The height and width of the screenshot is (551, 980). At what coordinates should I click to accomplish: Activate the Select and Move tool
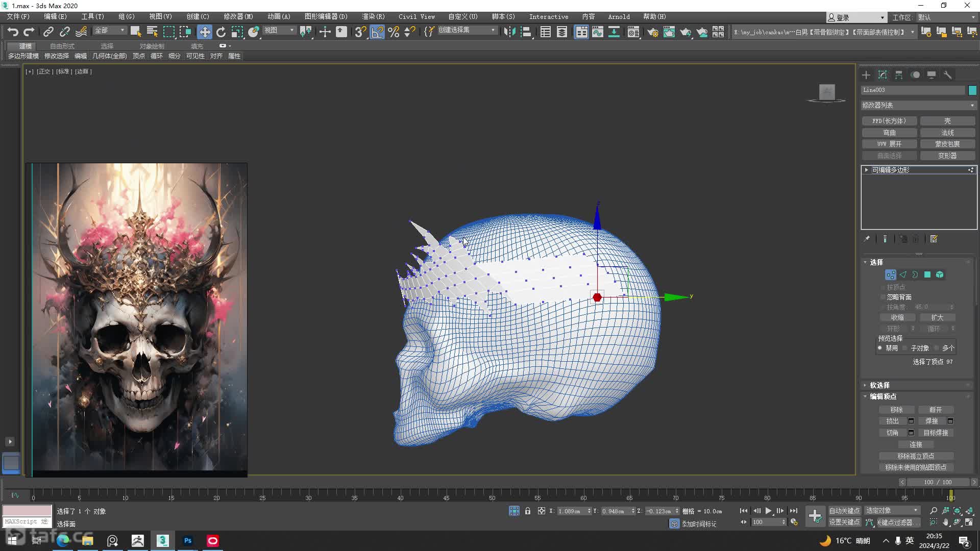coord(204,32)
